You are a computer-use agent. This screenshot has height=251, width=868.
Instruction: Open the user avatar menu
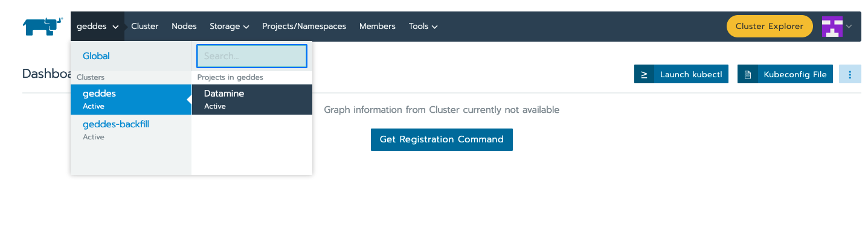[832, 27]
